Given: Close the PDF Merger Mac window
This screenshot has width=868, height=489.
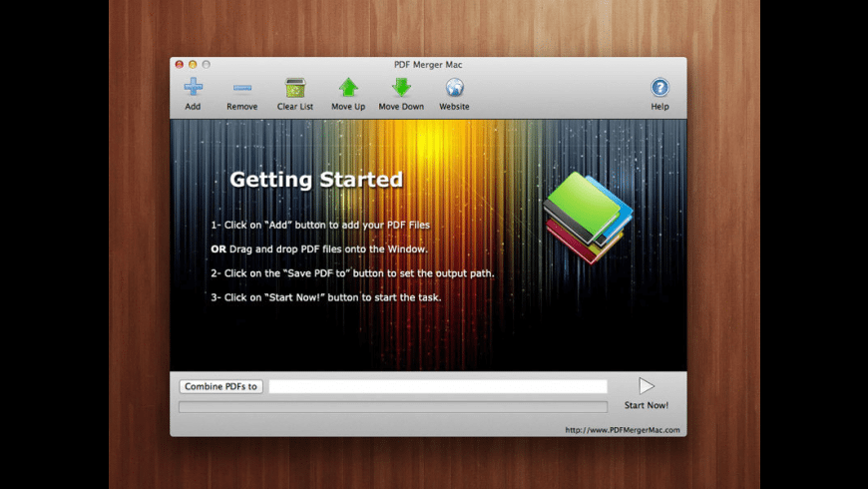Looking at the screenshot, I should 180,65.
